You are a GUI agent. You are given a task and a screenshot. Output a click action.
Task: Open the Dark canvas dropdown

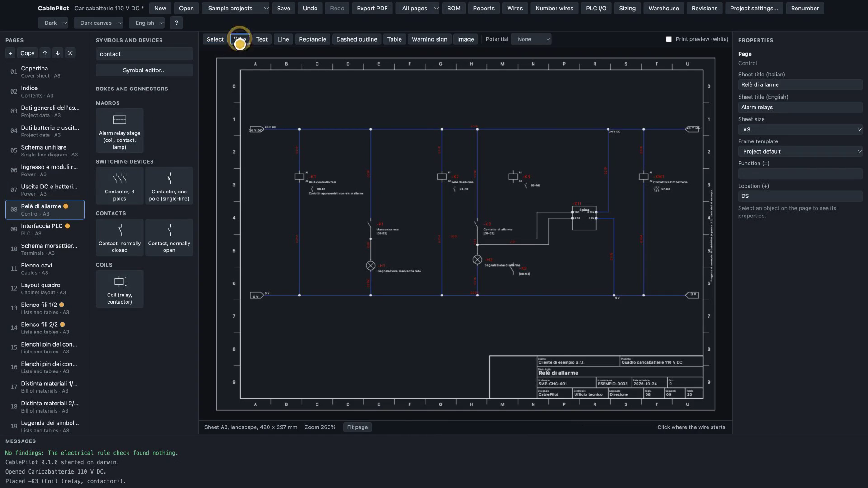pyautogui.click(x=99, y=23)
